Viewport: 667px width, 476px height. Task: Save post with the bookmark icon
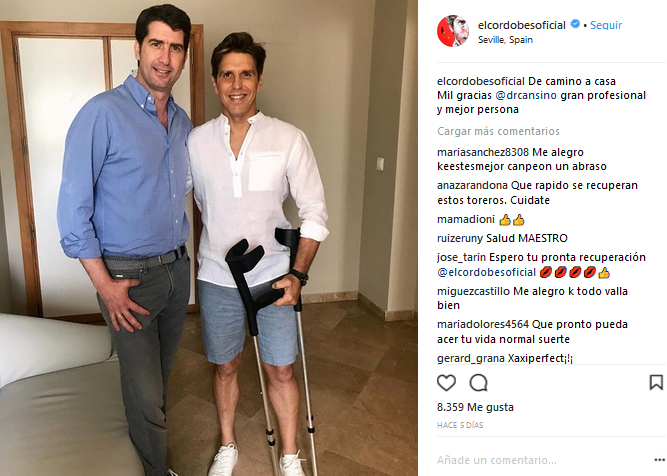tap(656, 382)
